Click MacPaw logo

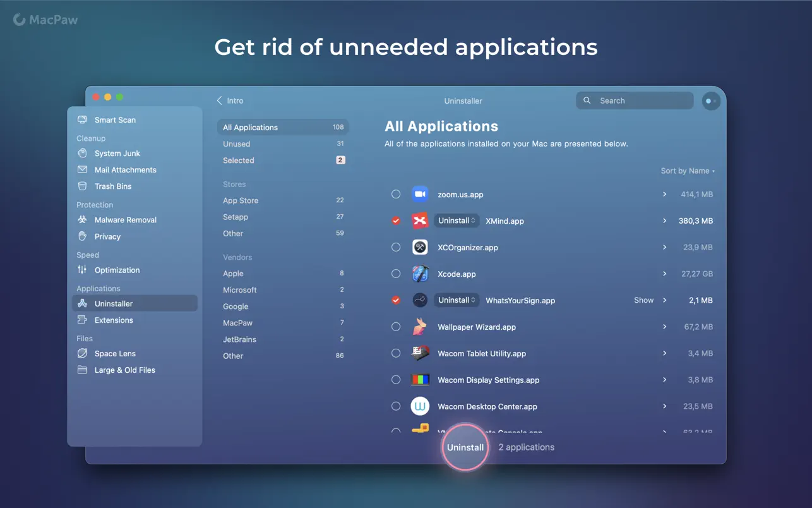click(45, 20)
